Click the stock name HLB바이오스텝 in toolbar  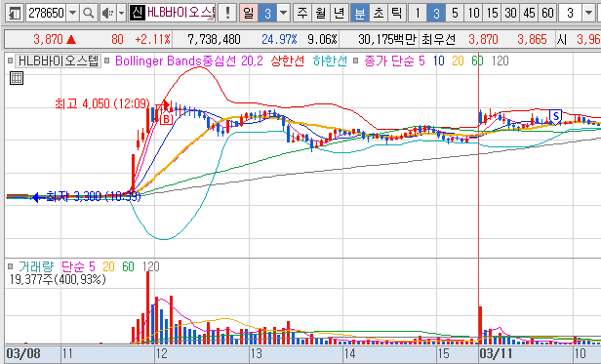coord(180,13)
